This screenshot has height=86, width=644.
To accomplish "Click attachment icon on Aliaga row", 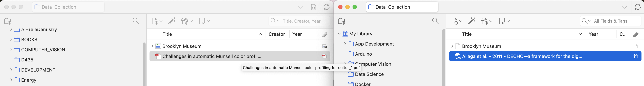I will [636, 56].
